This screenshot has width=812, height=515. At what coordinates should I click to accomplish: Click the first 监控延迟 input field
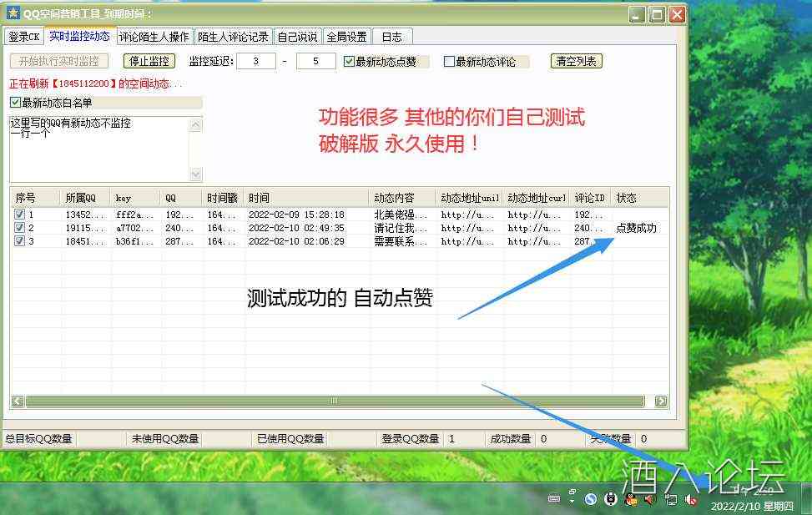pos(255,61)
